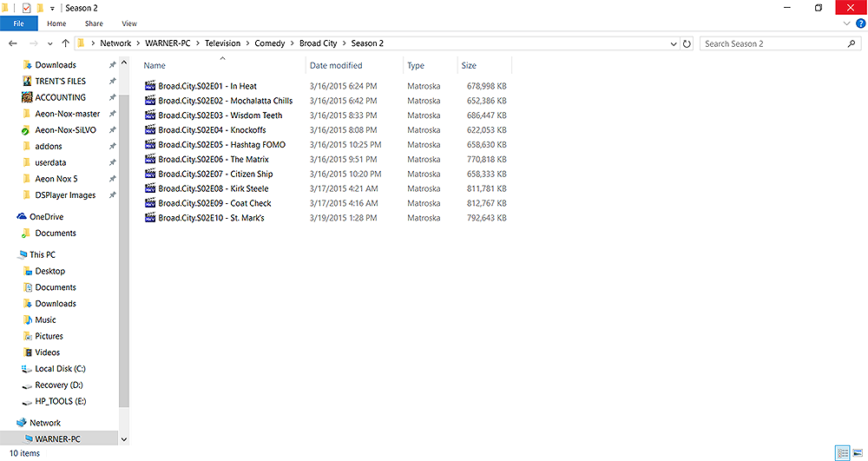Screen dimensions: 868x461
Task: Open the addons folder in sidebar
Action: tap(48, 146)
